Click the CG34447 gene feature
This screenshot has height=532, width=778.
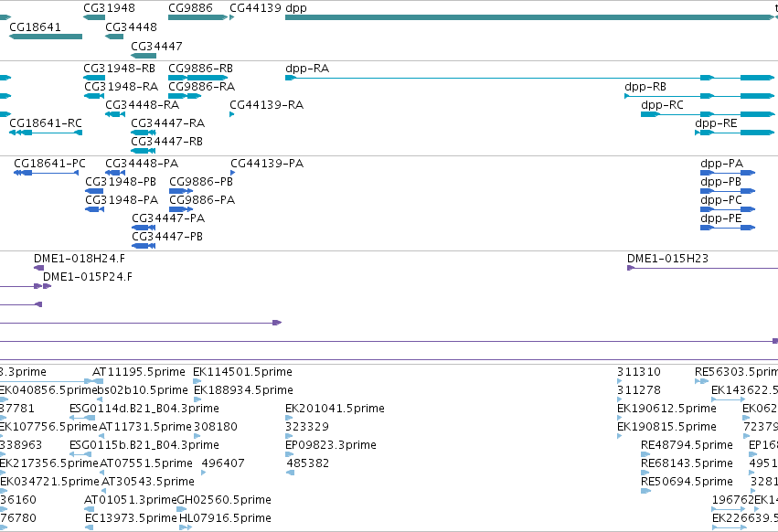tap(144, 56)
